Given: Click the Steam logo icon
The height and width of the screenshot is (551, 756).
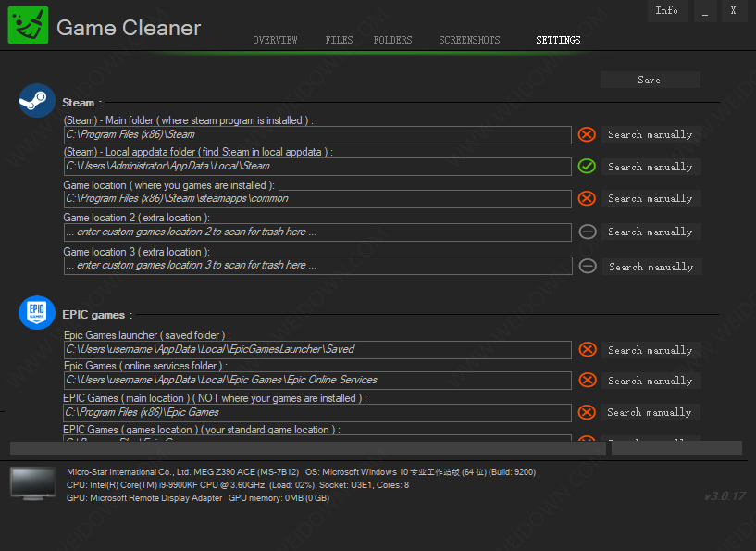Looking at the screenshot, I should point(37,100).
